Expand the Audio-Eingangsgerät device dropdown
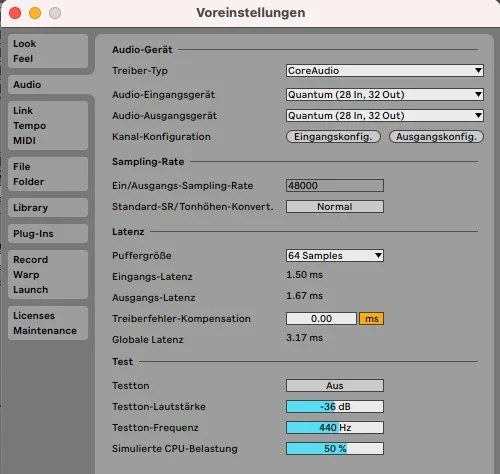Image resolution: width=500 pixels, height=474 pixels. coord(385,94)
